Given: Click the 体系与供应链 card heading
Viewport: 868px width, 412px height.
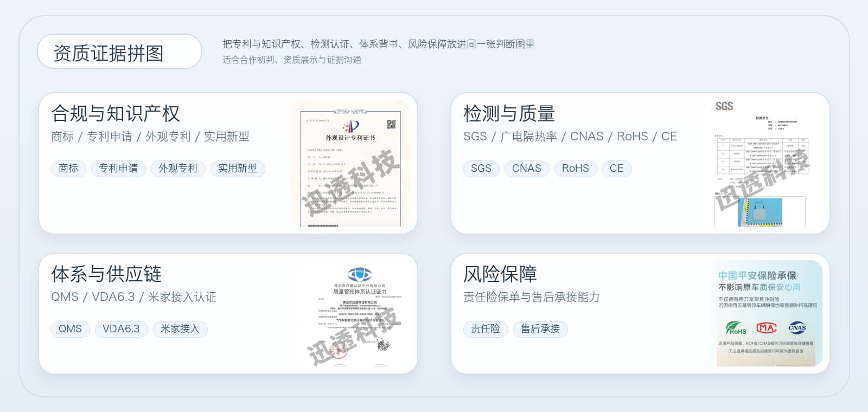Looking at the screenshot, I should click(106, 274).
